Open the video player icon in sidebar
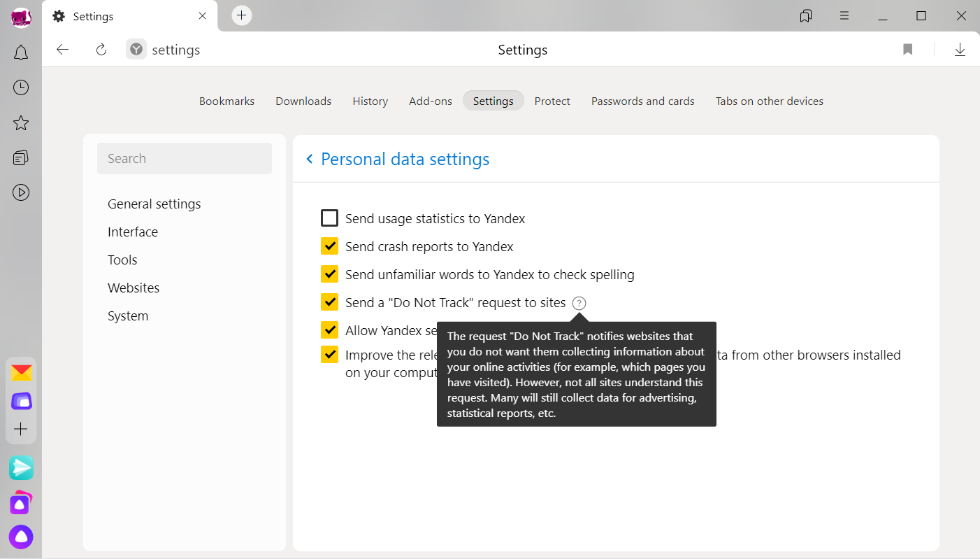Viewport: 980px width, 559px height. point(21,192)
